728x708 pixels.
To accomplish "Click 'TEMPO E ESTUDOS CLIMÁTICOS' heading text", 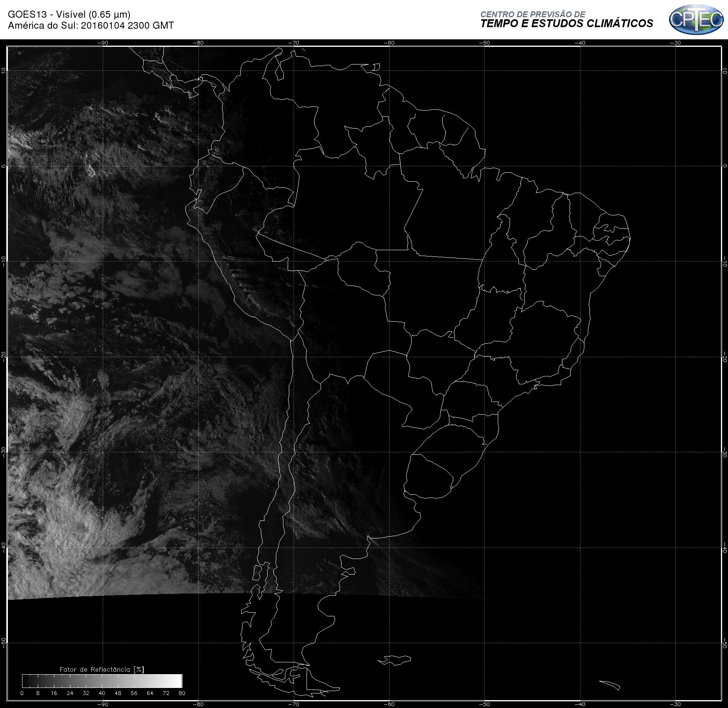I will point(566,24).
